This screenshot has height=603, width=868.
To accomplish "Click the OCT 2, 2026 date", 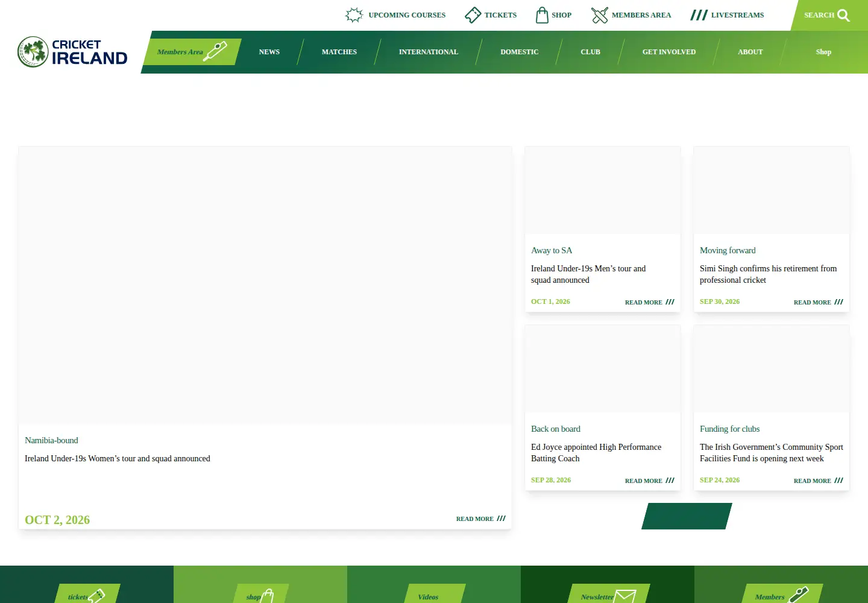I will (57, 520).
